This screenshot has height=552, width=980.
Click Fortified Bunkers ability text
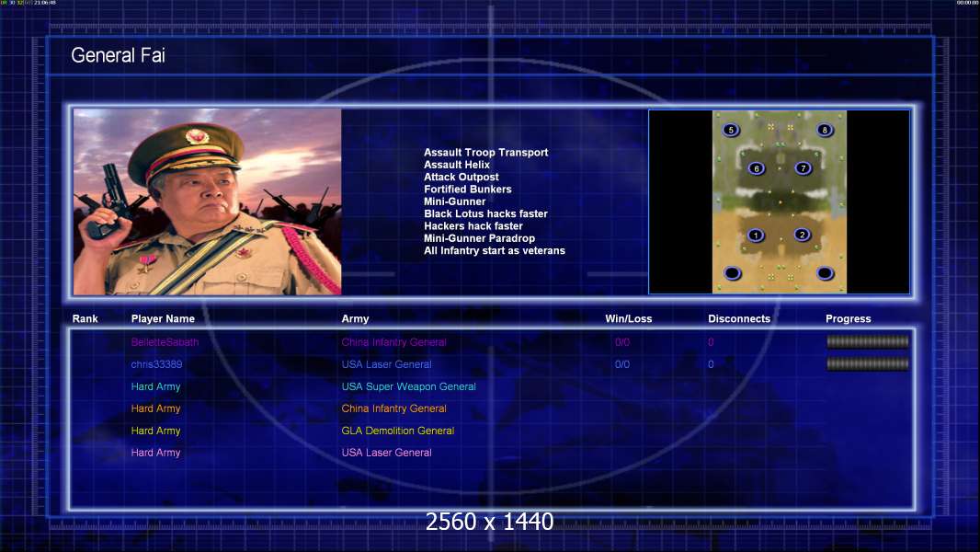468,189
